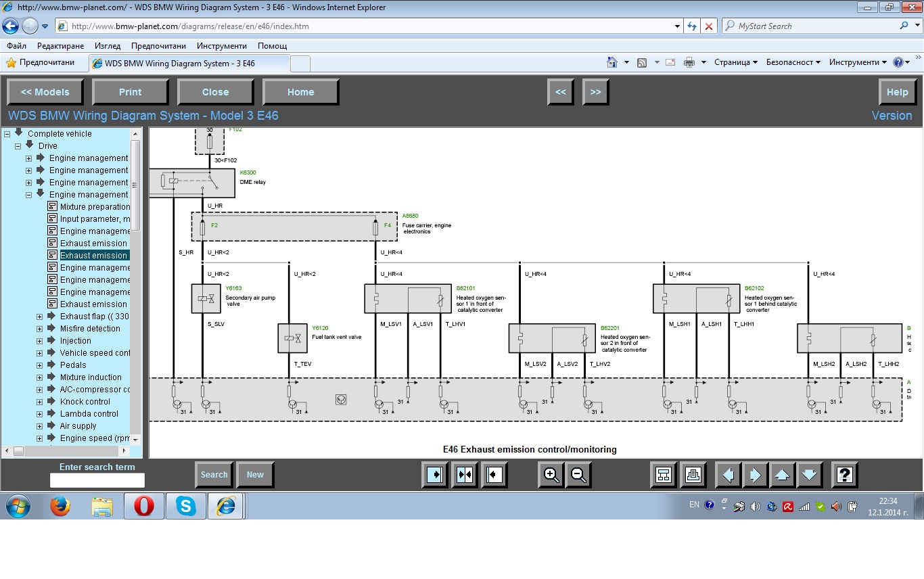Click the Close button in header
The width and height of the screenshot is (924, 579).
click(x=216, y=92)
